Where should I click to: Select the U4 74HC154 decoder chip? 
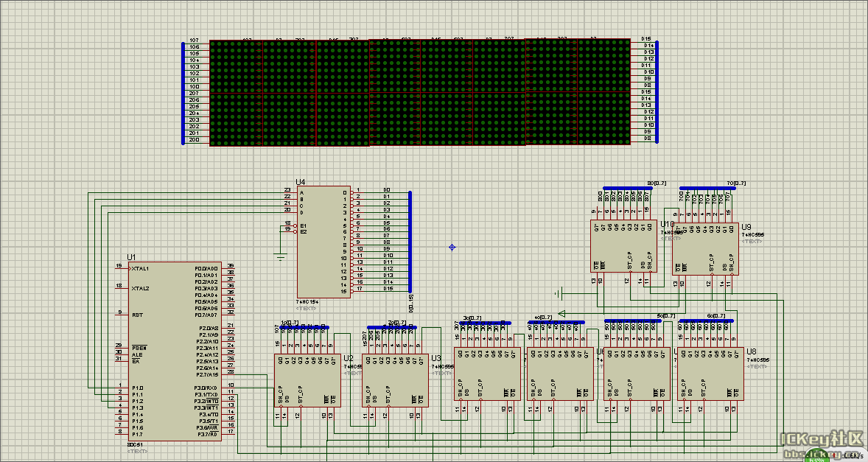323,242
